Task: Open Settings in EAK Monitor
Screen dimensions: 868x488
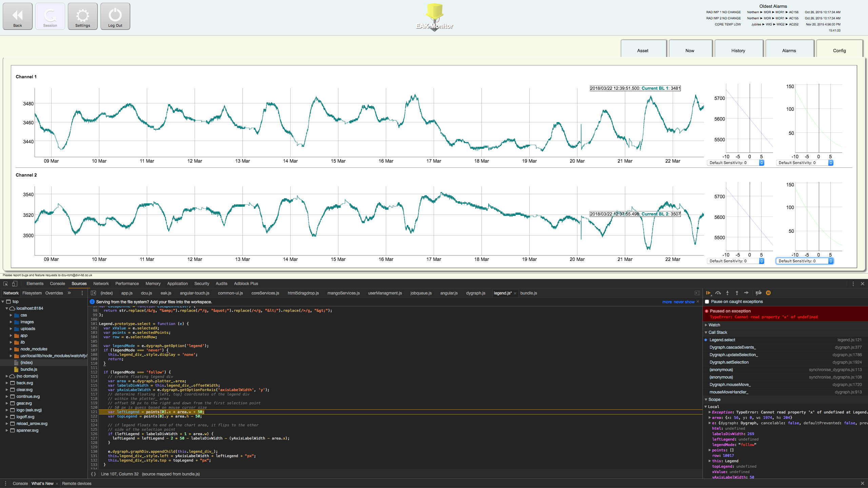Action: click(82, 16)
